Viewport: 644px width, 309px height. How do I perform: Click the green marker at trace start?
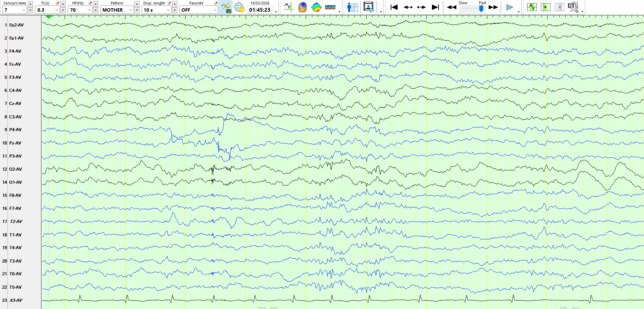point(49,17)
